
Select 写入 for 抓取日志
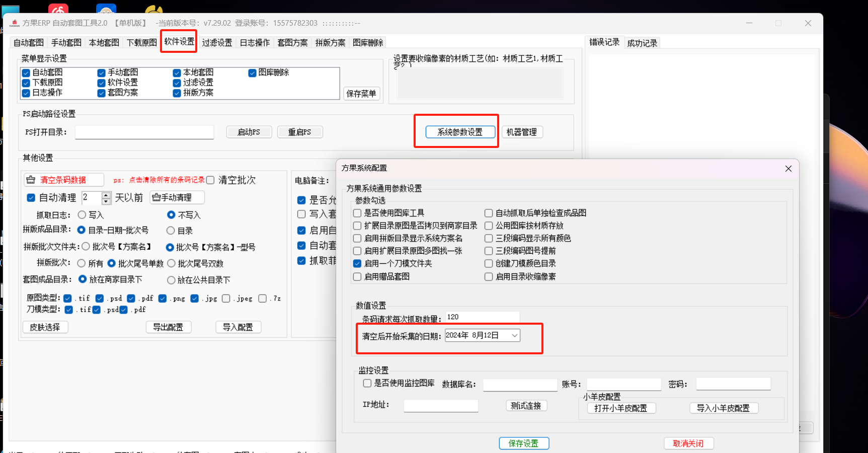tap(82, 215)
